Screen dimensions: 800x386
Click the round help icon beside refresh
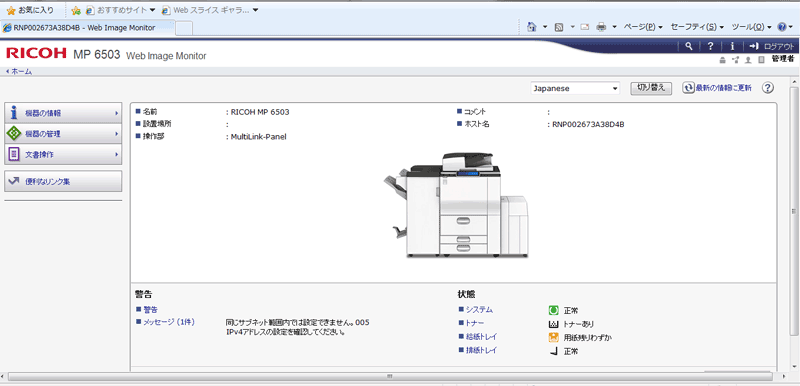[x=768, y=88]
